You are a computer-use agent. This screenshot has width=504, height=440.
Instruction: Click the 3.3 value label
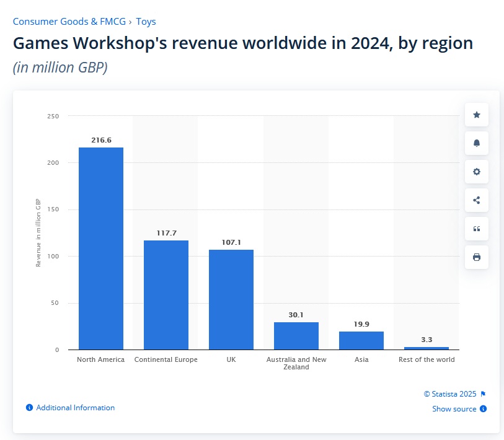point(427,340)
